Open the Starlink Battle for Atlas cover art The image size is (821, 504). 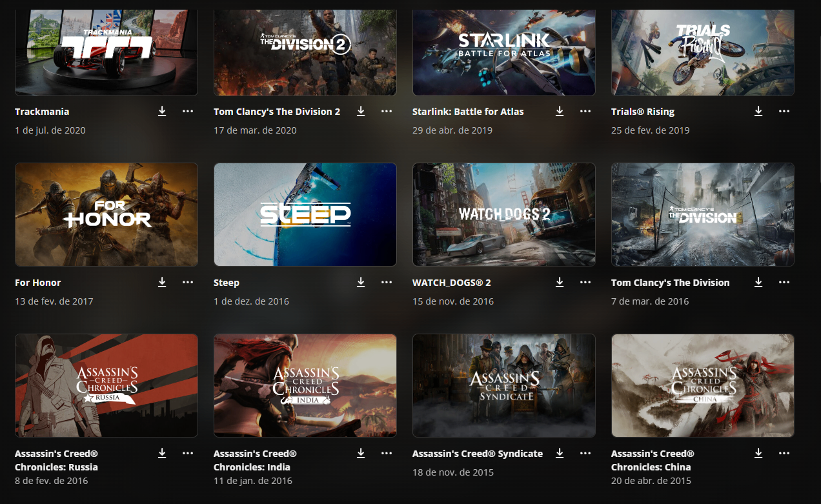(504, 52)
